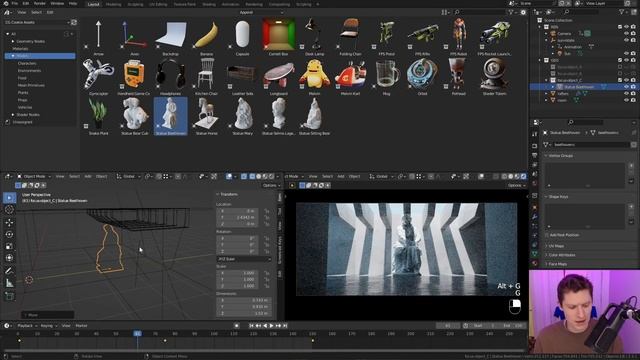Image resolution: width=640 pixels, height=360 pixels.
Task: Jump to previous keyframe
Action: click(x=258, y=326)
